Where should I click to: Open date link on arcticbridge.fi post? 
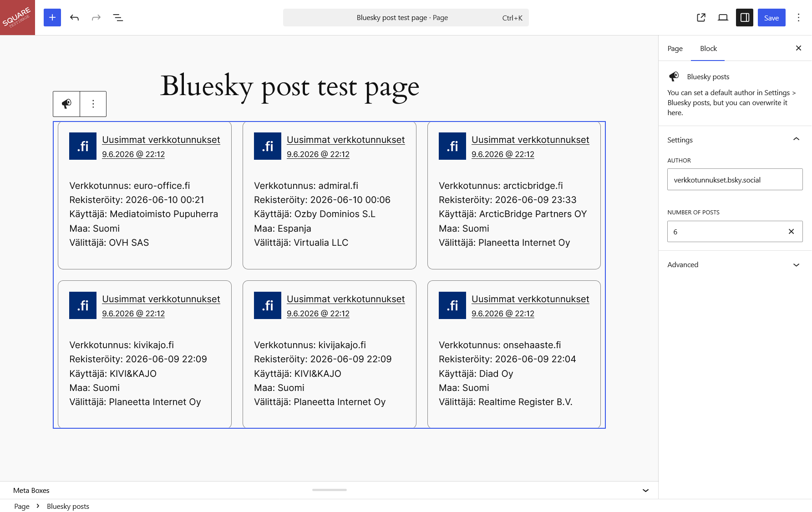(503, 154)
